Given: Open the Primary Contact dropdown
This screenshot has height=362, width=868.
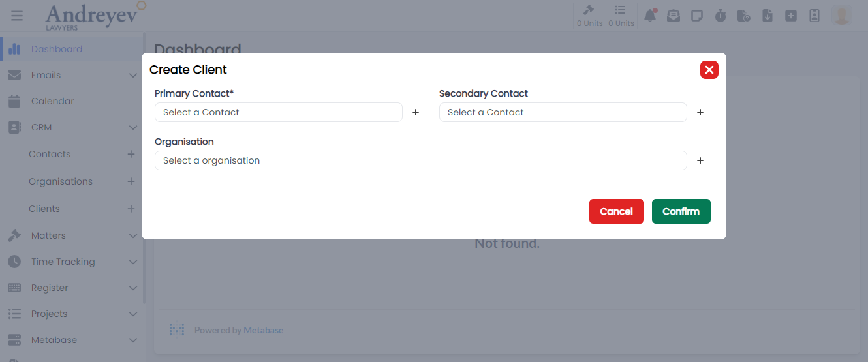Looking at the screenshot, I should click(279, 112).
